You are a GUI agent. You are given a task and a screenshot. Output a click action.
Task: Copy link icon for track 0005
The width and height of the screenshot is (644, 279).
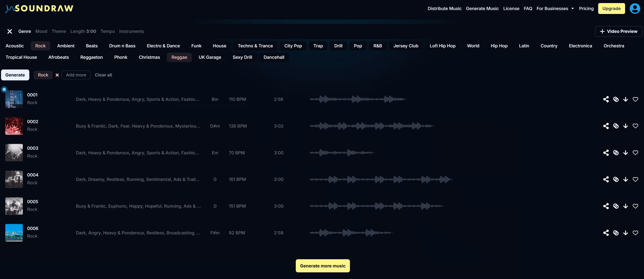616,206
